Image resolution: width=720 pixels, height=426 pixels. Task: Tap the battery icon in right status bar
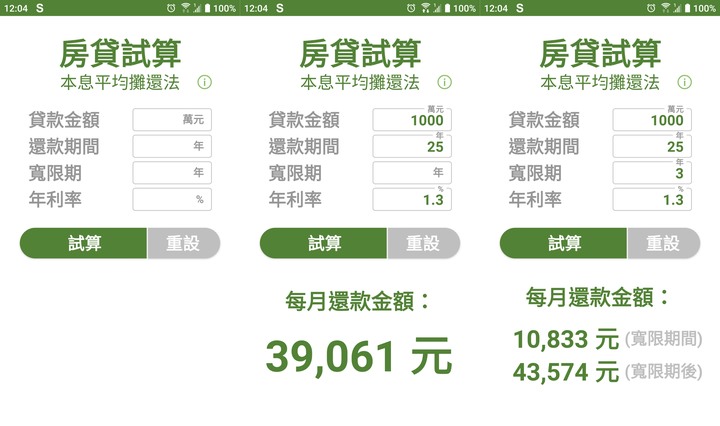coord(687,8)
